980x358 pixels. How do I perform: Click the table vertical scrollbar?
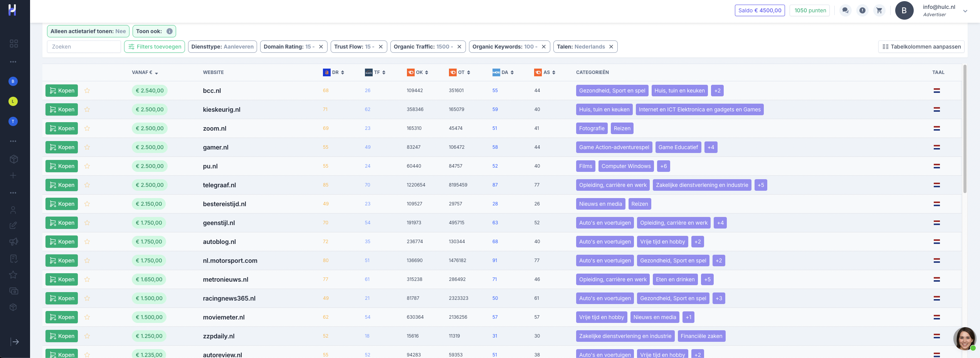click(x=965, y=129)
